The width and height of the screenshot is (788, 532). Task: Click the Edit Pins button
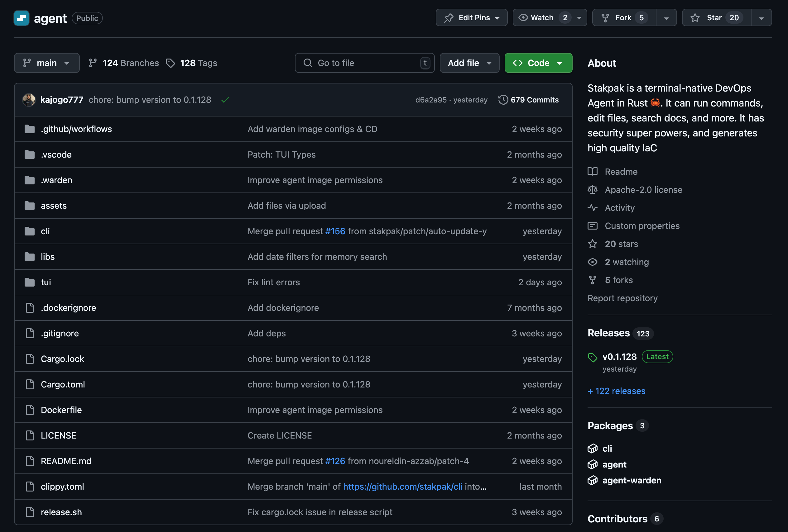click(x=471, y=18)
